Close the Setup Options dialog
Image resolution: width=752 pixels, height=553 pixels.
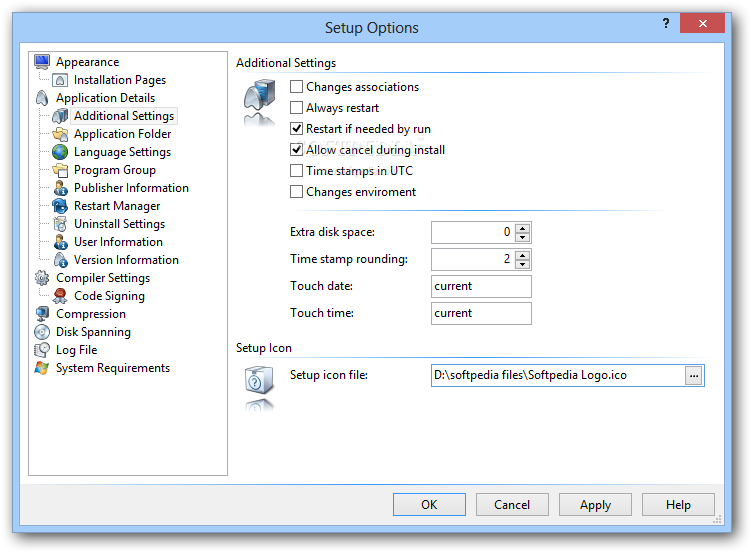pos(702,23)
